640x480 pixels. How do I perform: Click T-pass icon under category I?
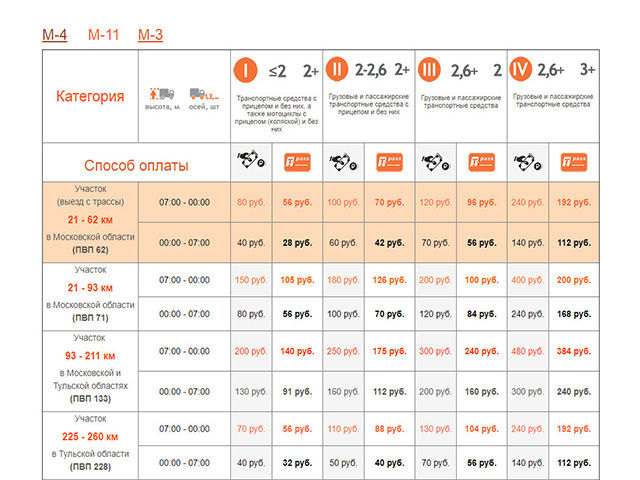coord(297,162)
